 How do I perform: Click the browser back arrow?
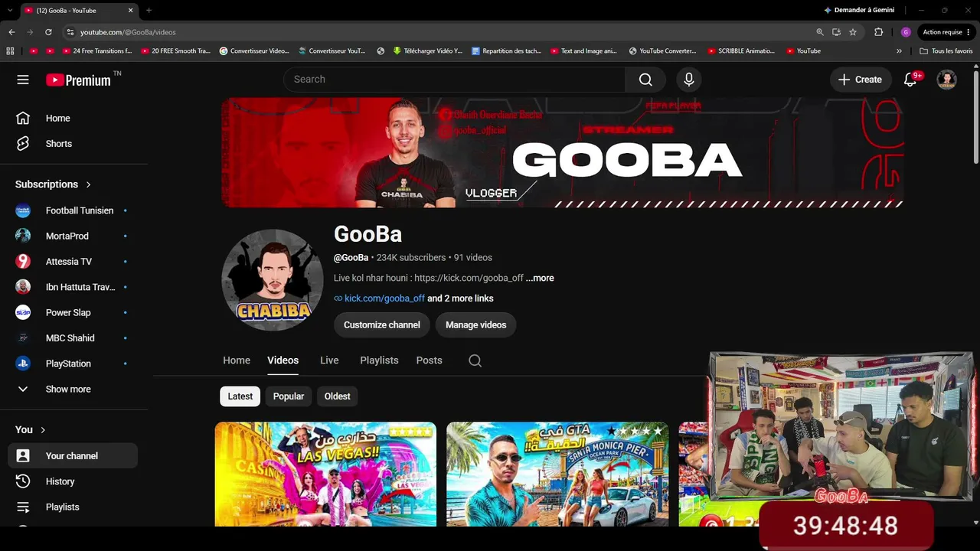point(11,32)
